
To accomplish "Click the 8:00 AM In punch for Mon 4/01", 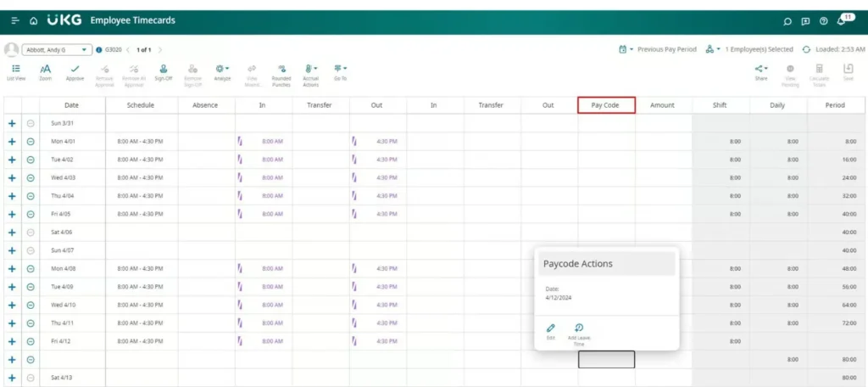I will [x=272, y=142].
